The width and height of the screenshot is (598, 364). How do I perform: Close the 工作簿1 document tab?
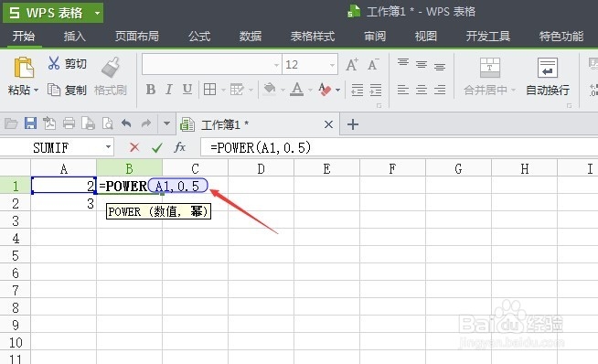click(328, 124)
